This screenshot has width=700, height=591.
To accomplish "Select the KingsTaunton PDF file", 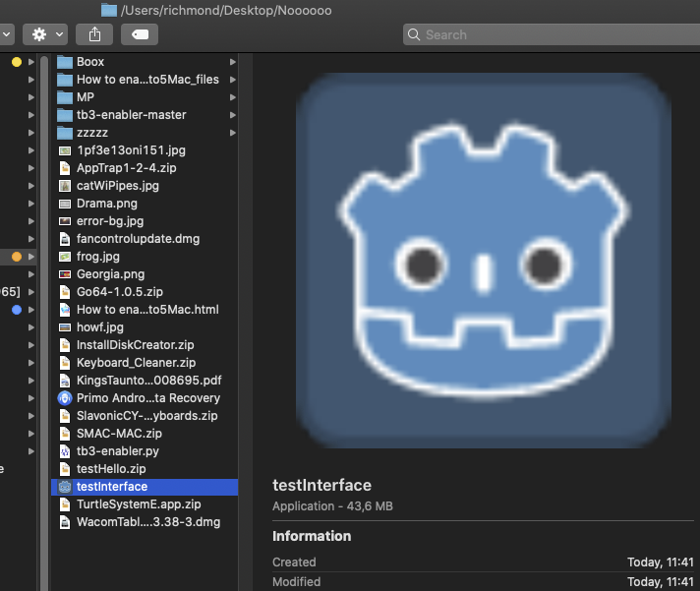I will pyautogui.click(x=147, y=381).
